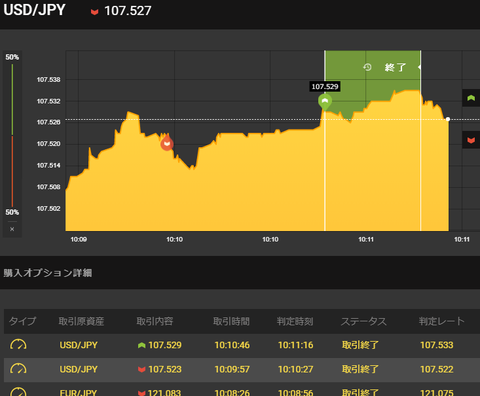This screenshot has width=480, height=396.
Task: Click the red down-arrow LOW button on chart
Action: point(471,140)
